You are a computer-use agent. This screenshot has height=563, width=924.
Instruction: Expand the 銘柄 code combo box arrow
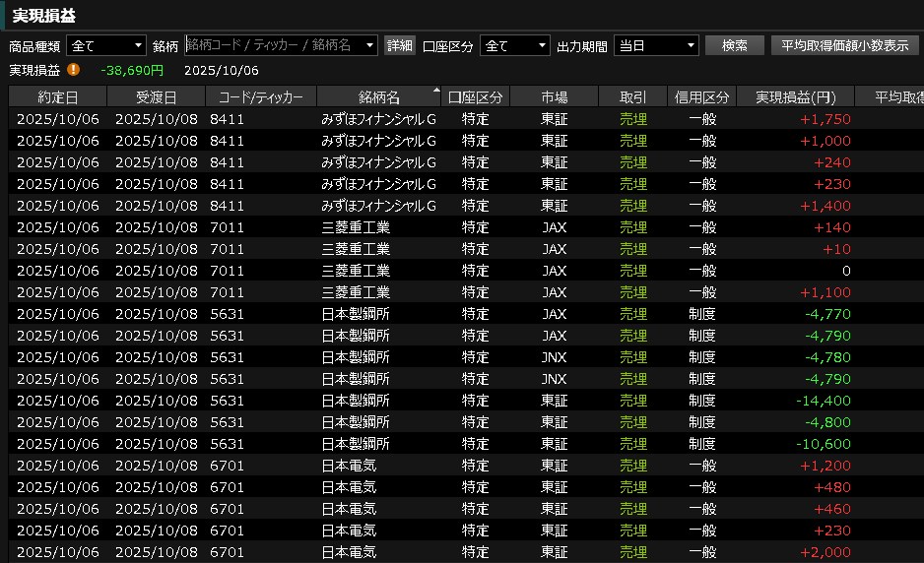(369, 45)
